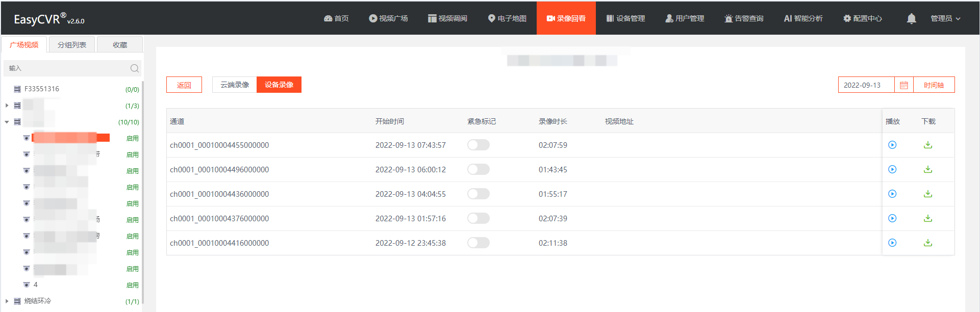Image resolution: width=980 pixels, height=312 pixels.
Task: Select the 云端录像 tab
Action: pos(235,85)
